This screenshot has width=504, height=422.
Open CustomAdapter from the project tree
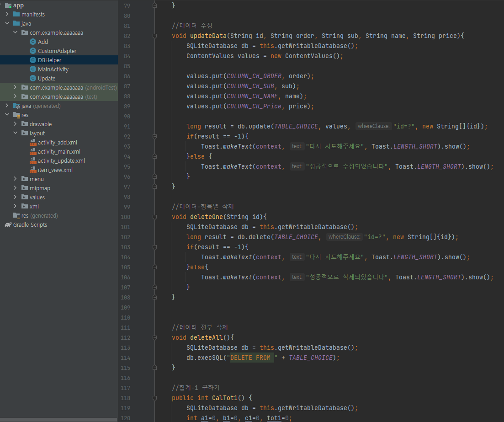coord(57,51)
